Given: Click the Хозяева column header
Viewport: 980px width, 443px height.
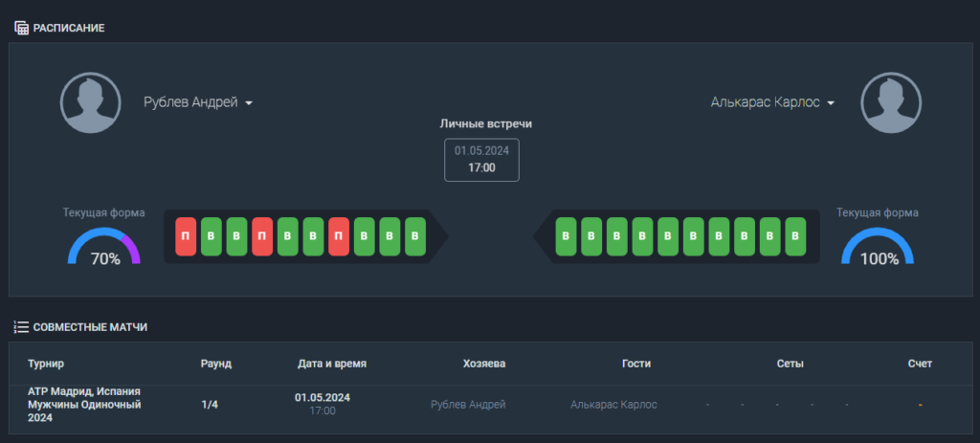Looking at the screenshot, I should [x=484, y=364].
